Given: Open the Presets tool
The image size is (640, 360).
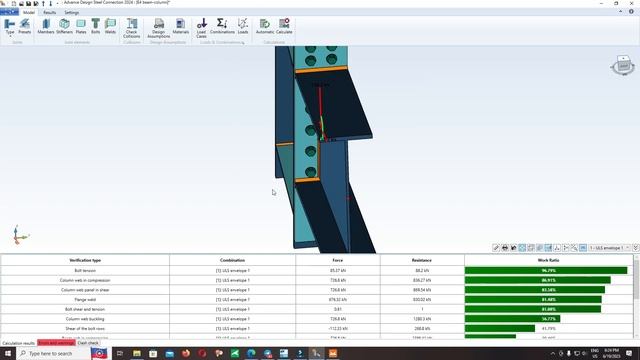Looking at the screenshot, I should click(24, 26).
